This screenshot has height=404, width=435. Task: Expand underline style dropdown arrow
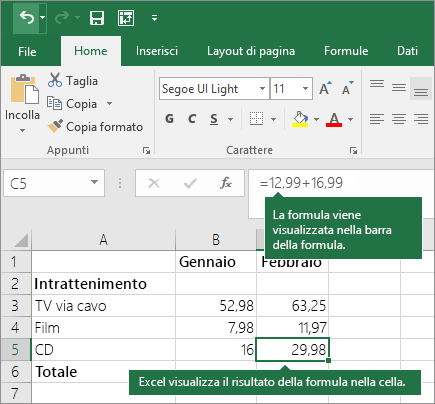(x=230, y=119)
